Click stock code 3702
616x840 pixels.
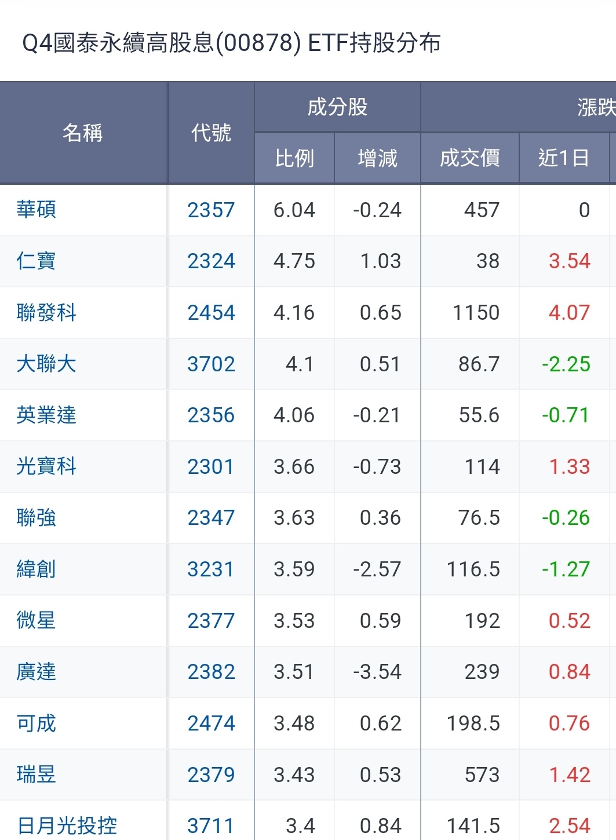[211, 364]
